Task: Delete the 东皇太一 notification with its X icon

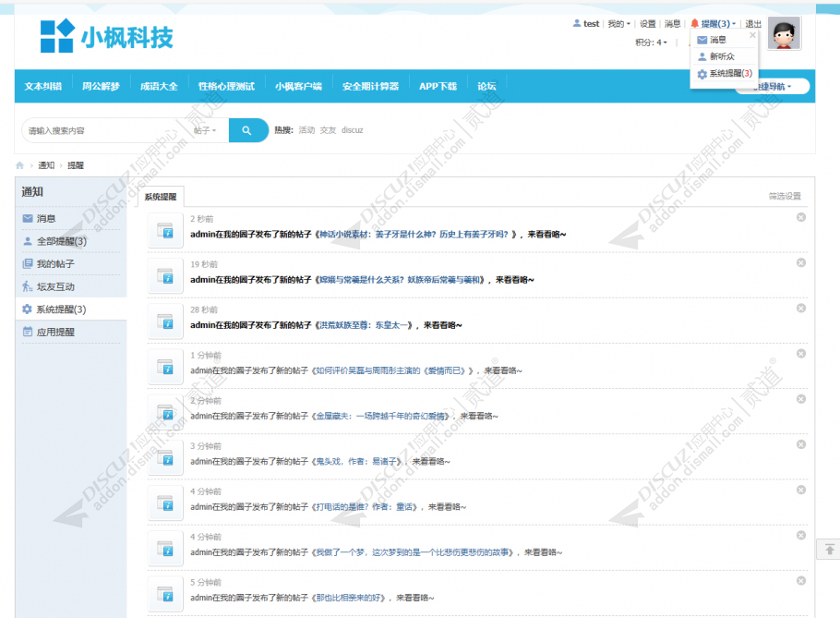Action: (801, 309)
